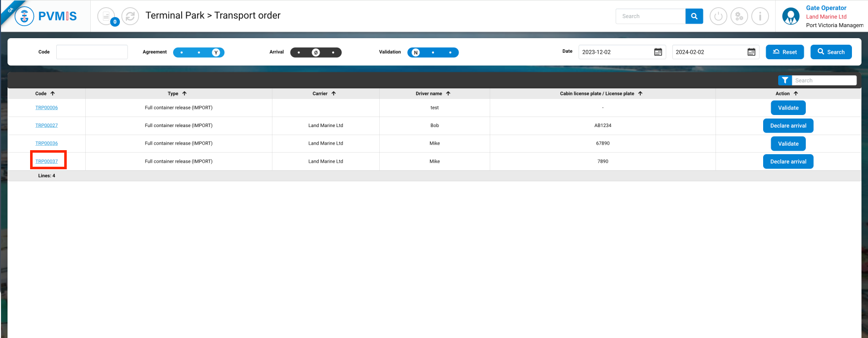Open the document notifications icon with badge
The height and width of the screenshot is (338, 868).
coord(106,17)
